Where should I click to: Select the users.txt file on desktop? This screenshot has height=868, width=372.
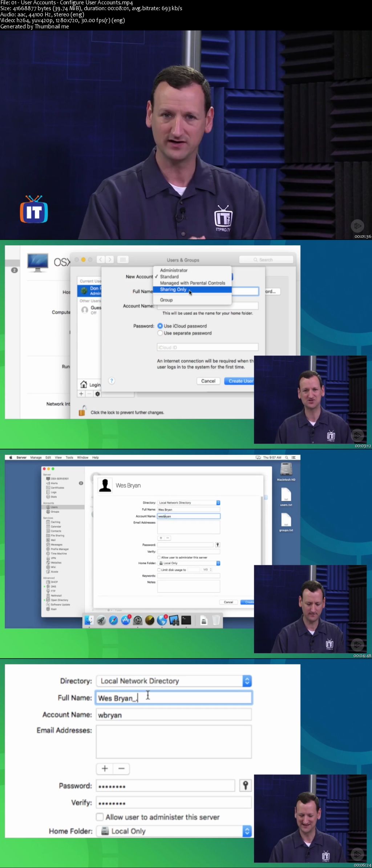pyautogui.click(x=286, y=497)
